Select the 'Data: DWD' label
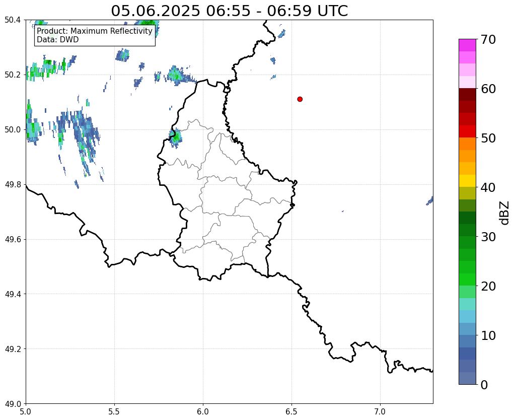Image resolution: width=515 pixels, height=420 pixels. (58, 40)
